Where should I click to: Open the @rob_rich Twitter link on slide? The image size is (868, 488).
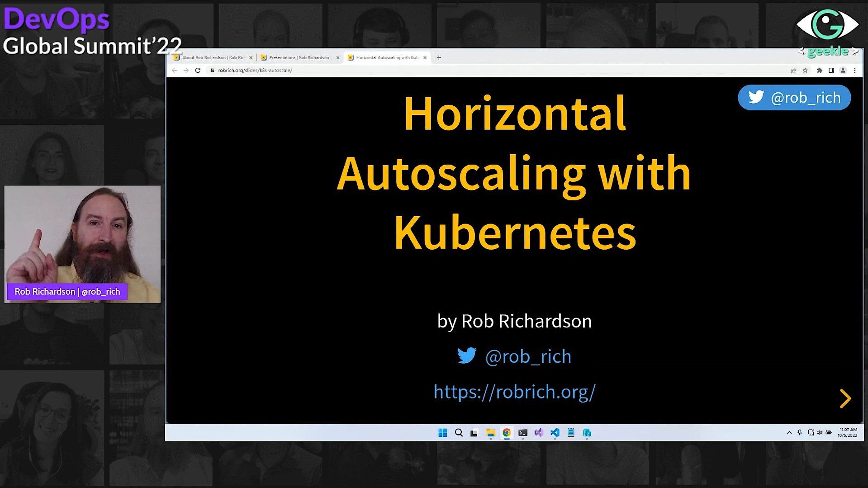pyautogui.click(x=514, y=356)
